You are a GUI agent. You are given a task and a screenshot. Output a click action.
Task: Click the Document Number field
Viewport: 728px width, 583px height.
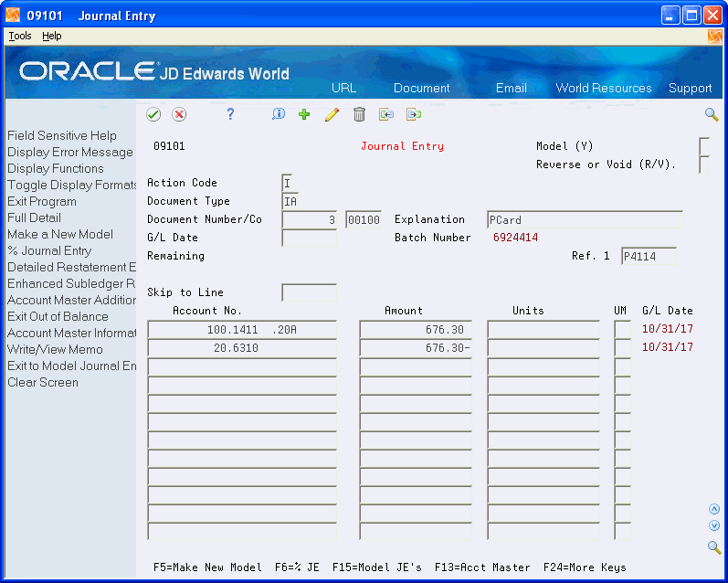[310, 219]
